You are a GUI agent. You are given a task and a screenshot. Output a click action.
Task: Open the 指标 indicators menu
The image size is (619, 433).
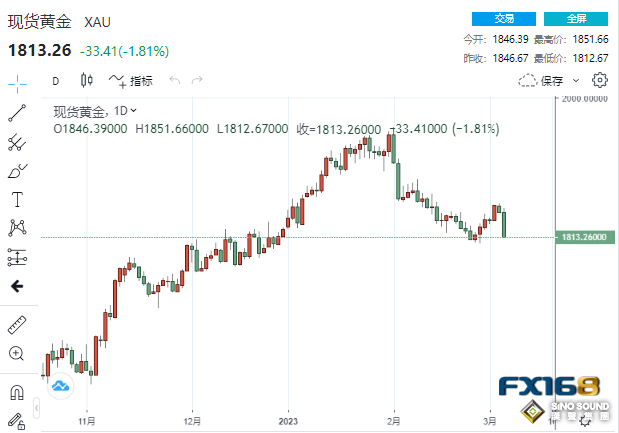point(131,81)
